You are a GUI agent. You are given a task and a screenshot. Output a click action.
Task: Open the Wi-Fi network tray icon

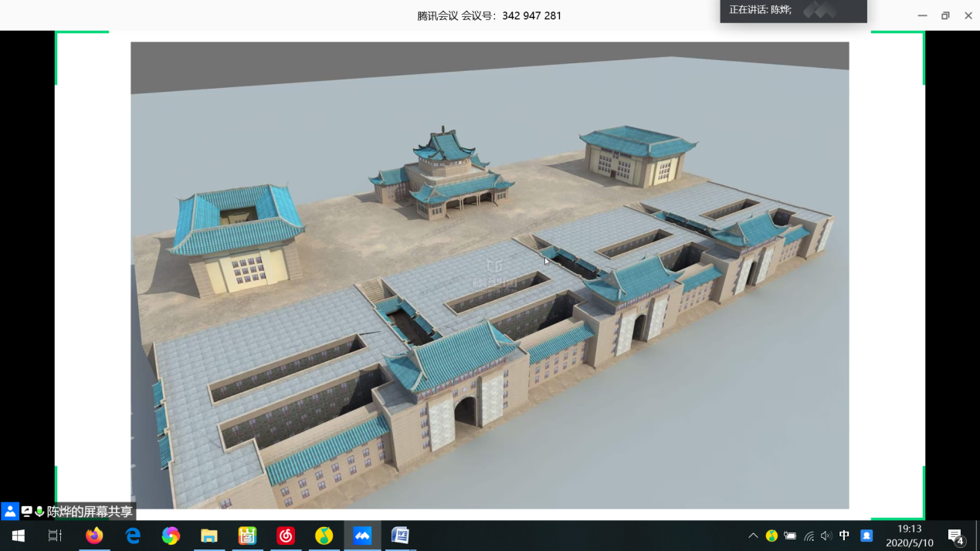809,536
